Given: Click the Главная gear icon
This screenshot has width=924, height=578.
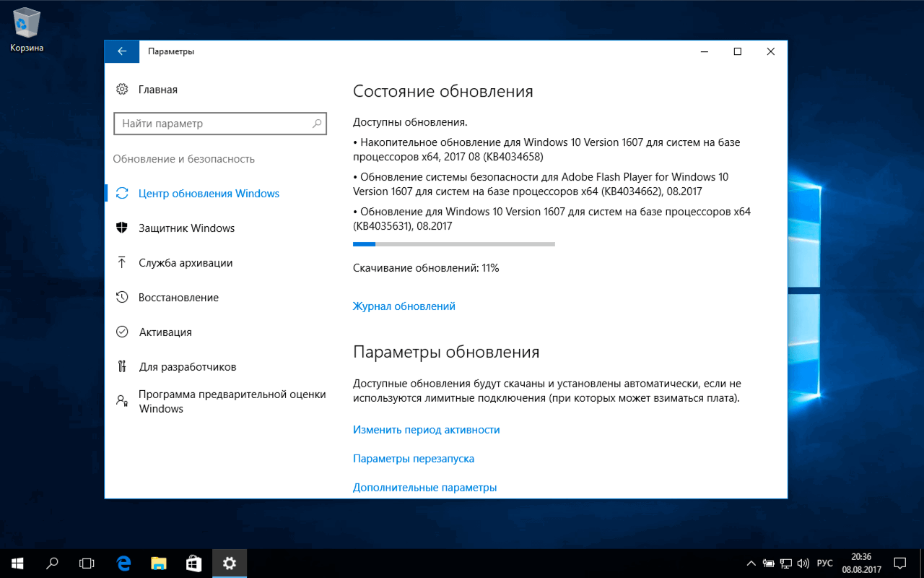Looking at the screenshot, I should pos(123,89).
